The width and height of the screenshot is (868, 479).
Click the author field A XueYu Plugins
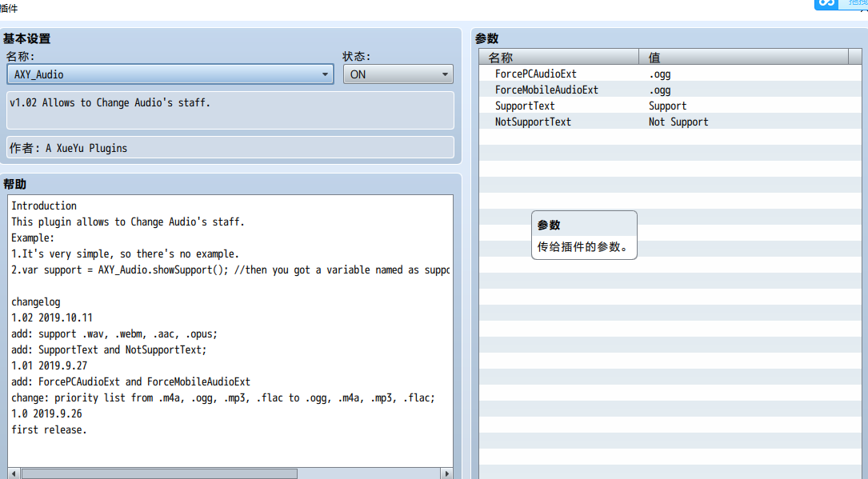point(230,148)
